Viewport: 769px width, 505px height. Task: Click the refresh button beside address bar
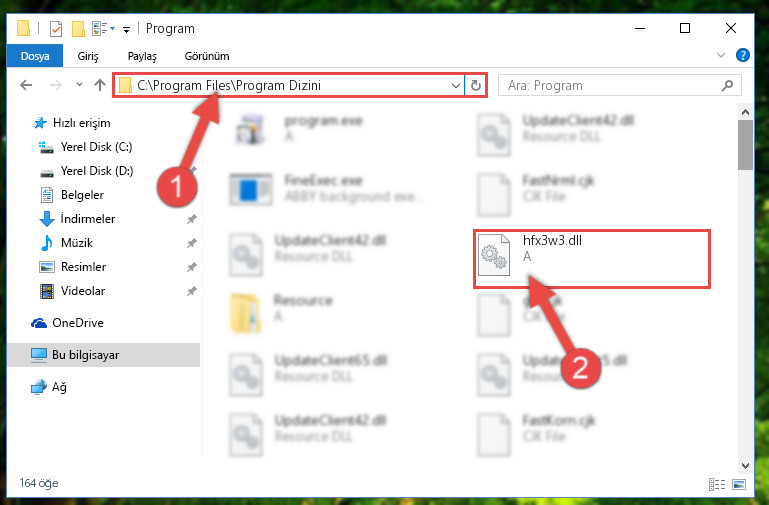pyautogui.click(x=475, y=86)
